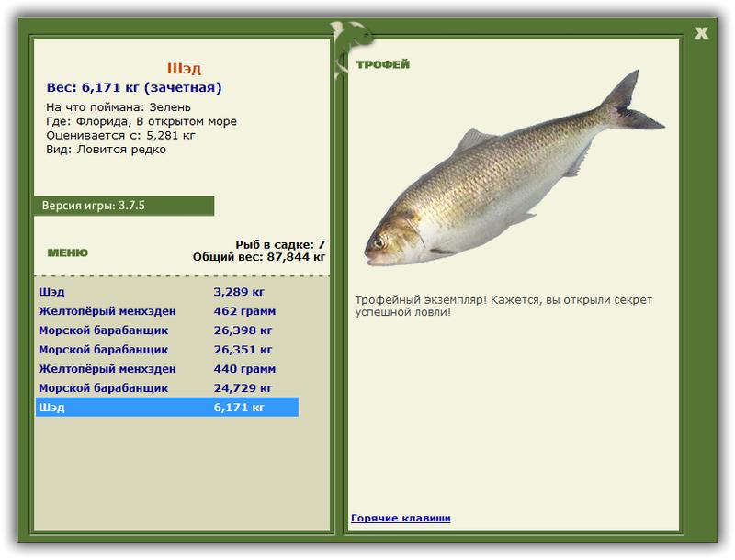Viewport: 735px width, 560px height.
Task: Click the orange Шэд title
Action: point(184,68)
